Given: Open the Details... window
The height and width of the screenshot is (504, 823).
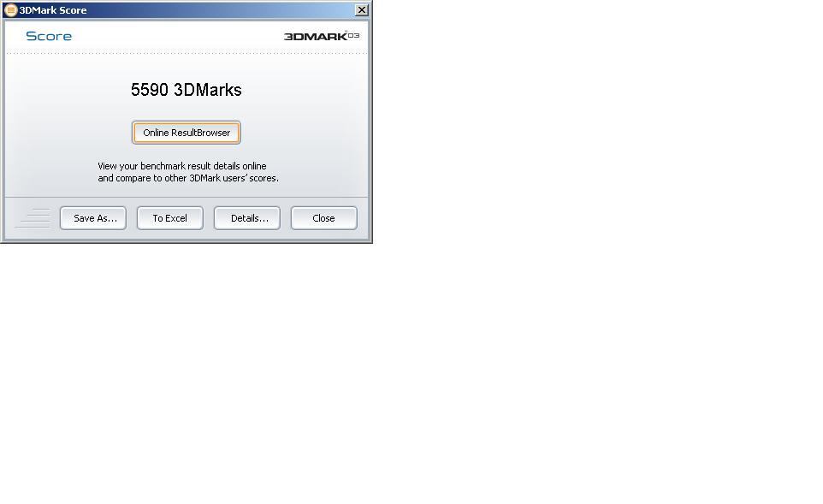Looking at the screenshot, I should [x=247, y=218].
